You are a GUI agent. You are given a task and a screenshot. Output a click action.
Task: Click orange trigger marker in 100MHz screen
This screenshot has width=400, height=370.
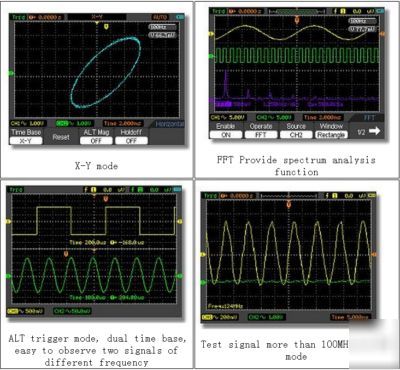(x=289, y=204)
